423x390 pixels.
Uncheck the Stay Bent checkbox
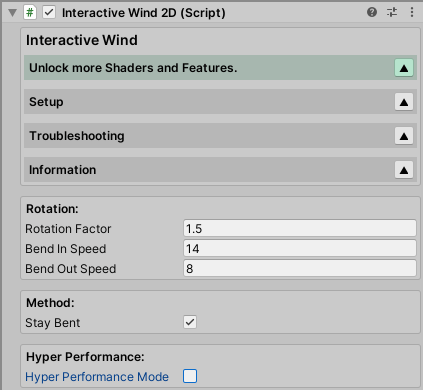(x=190, y=322)
